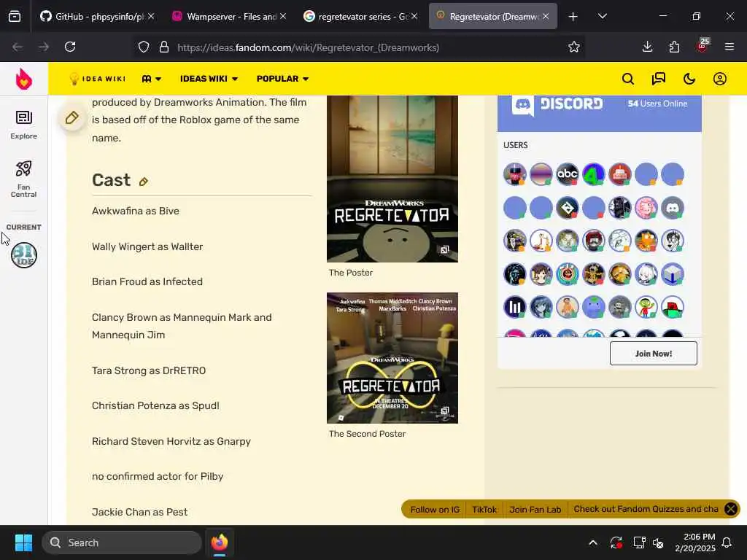Expand the book icon dropdown menu

(152, 79)
